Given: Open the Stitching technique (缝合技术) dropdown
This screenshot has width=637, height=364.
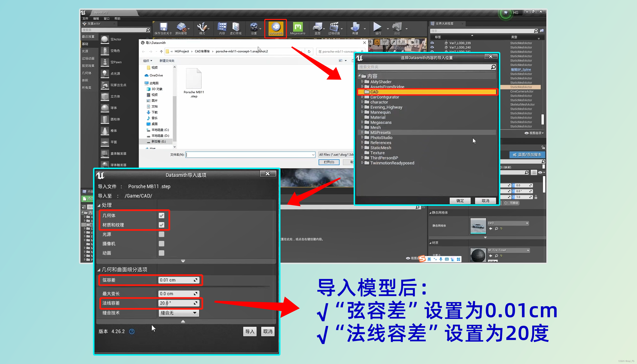Looking at the screenshot, I should (179, 313).
